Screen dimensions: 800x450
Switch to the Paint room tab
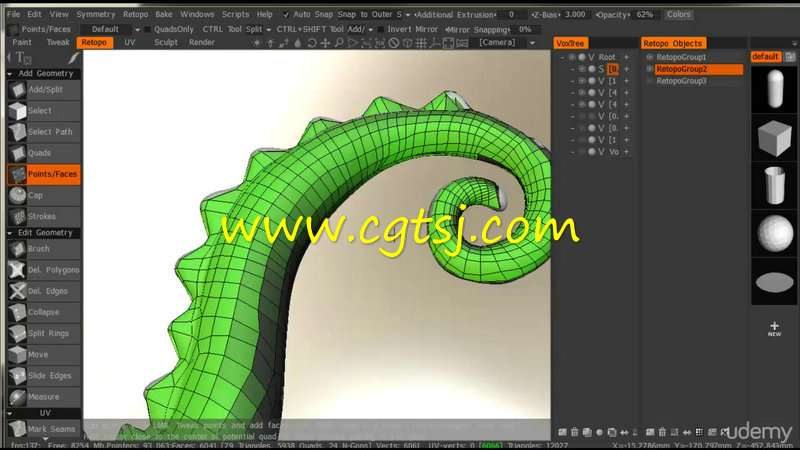coord(21,42)
